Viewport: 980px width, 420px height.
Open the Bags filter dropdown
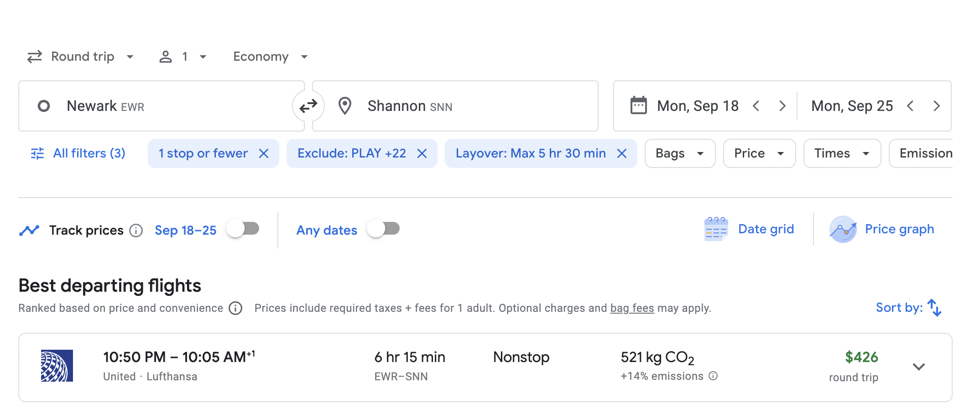point(679,153)
